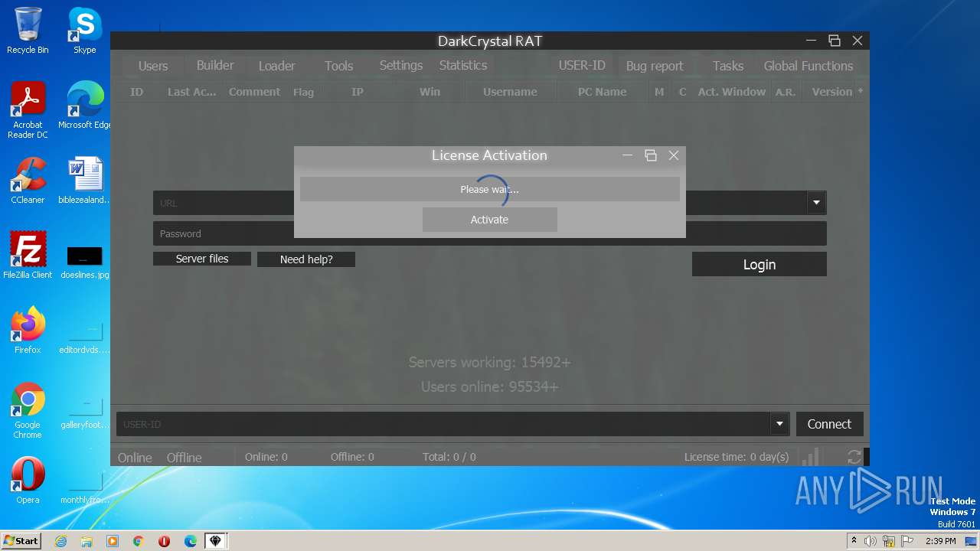Click the Activate button in License Activation
This screenshot has height=551, width=980.
click(x=489, y=220)
